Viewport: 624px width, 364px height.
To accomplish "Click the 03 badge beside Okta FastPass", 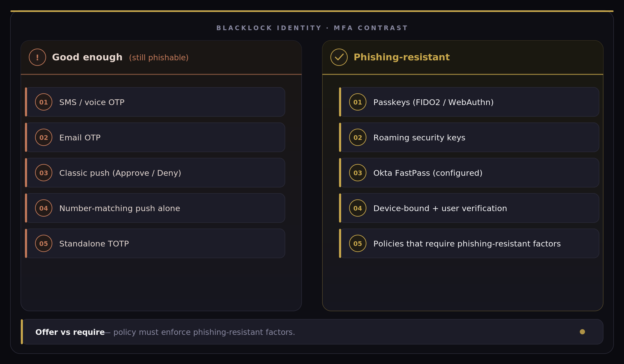I will (x=358, y=173).
